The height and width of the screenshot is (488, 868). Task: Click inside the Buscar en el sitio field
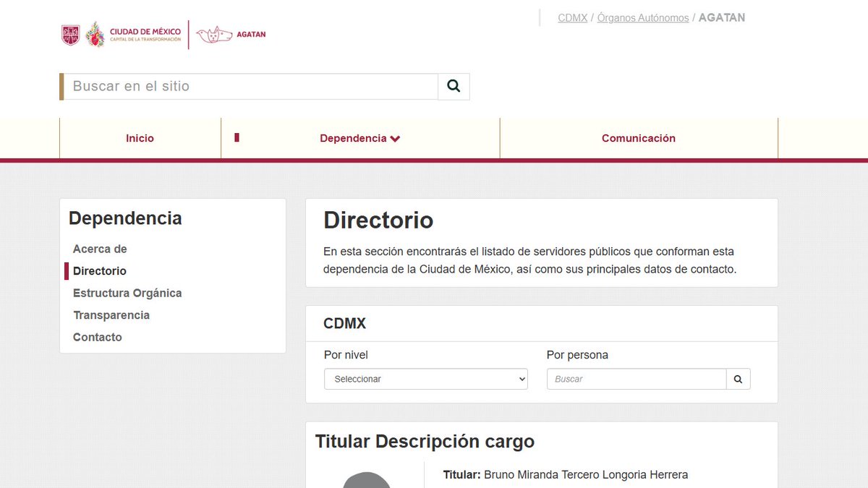point(250,85)
